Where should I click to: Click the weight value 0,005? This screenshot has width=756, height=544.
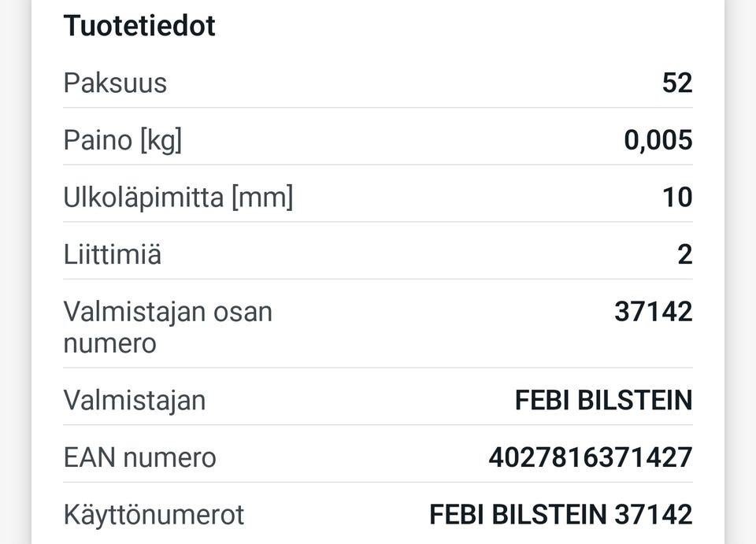click(x=658, y=140)
